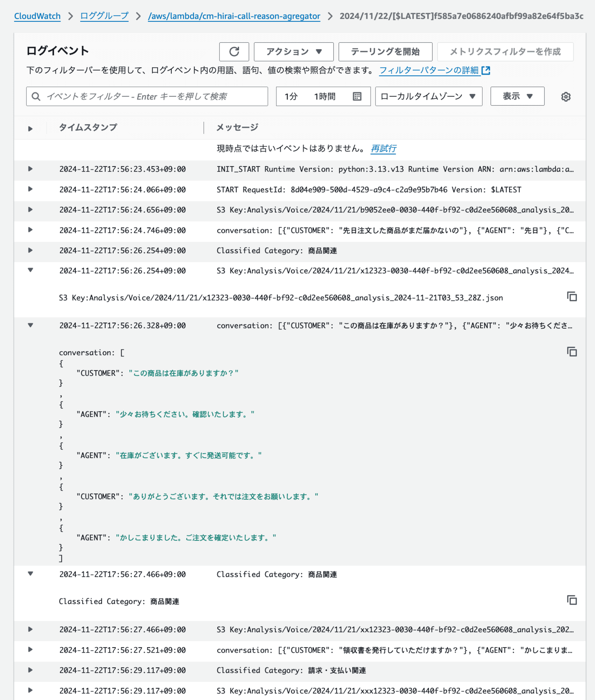Collapse the S3 Key x12323 row
This screenshot has width=595, height=700.
tap(30, 270)
